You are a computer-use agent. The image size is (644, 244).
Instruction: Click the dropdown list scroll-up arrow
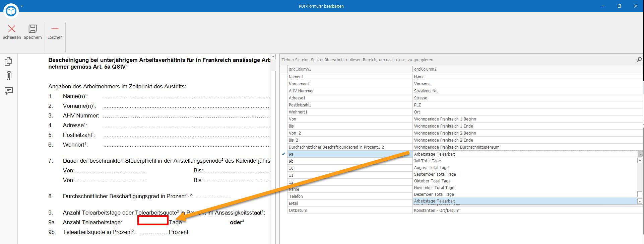640,160
